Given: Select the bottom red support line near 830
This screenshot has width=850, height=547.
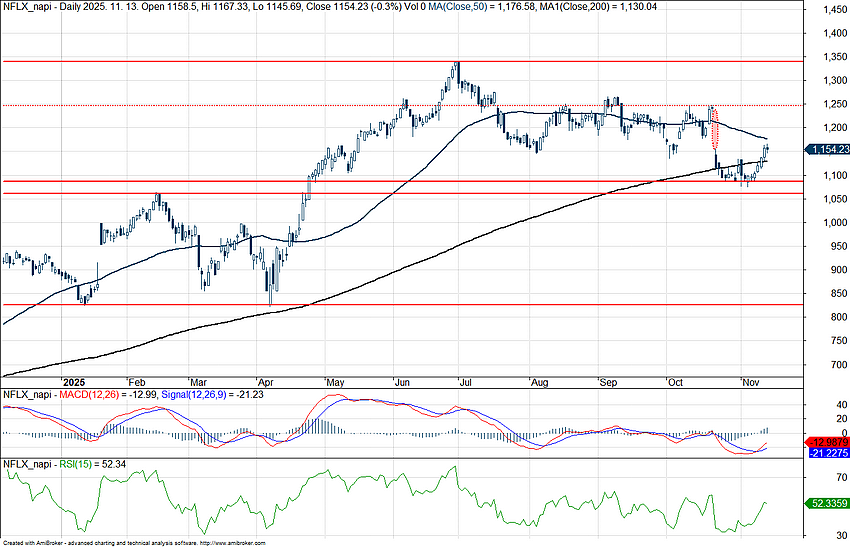Looking at the screenshot, I should (400, 304).
